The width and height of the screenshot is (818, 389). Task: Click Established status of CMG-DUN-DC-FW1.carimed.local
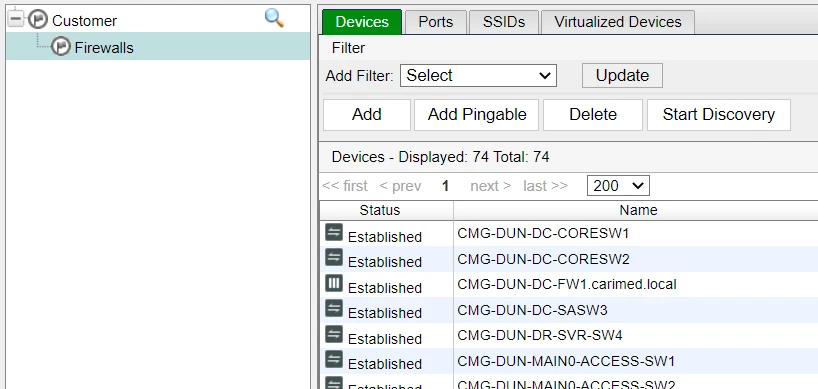(385, 288)
